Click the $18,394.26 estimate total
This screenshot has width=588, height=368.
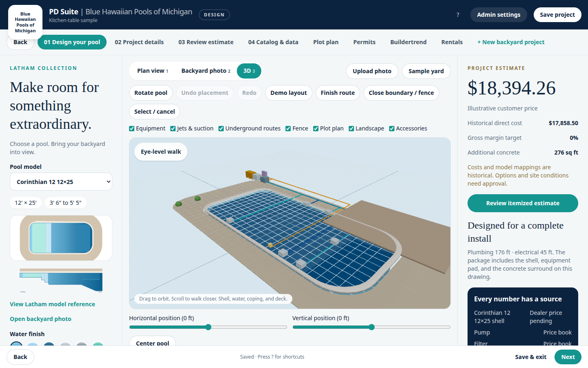click(x=512, y=88)
